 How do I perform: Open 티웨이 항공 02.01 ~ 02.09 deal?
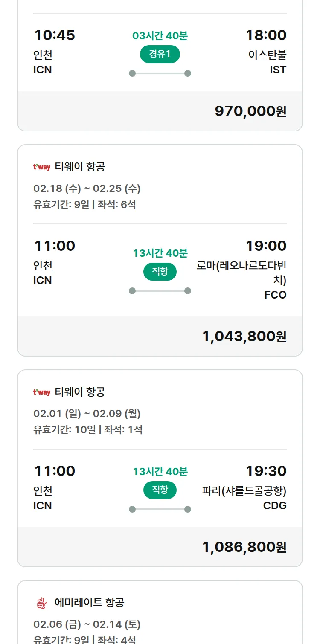(x=87, y=413)
